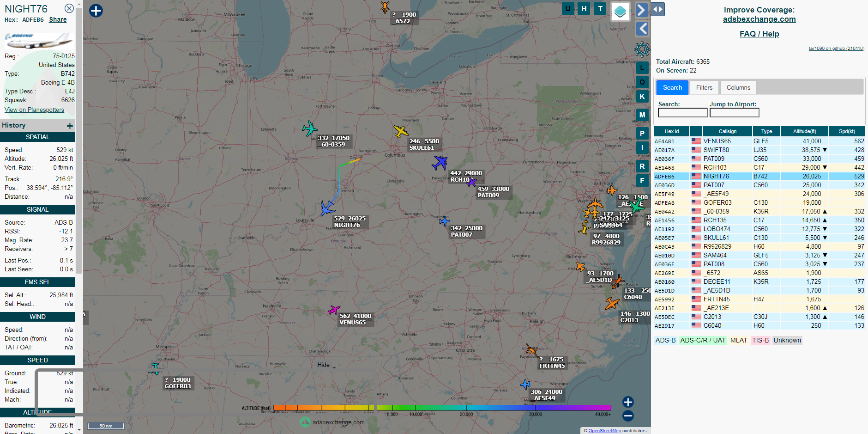Toggle the U map button
868x434 pixels.
pos(568,8)
